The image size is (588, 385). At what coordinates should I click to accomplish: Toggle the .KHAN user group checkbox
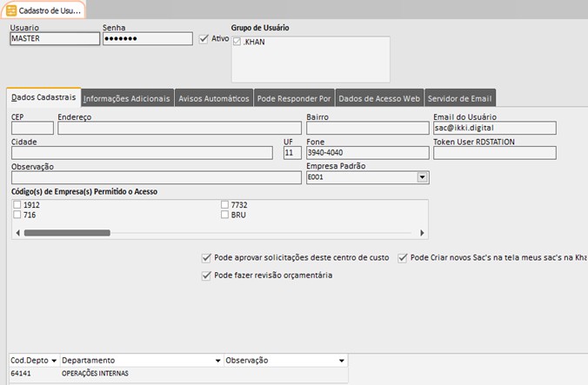[237, 42]
